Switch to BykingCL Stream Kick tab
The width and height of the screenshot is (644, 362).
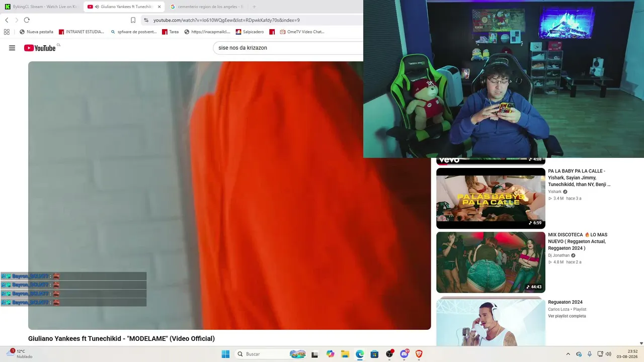point(41,7)
